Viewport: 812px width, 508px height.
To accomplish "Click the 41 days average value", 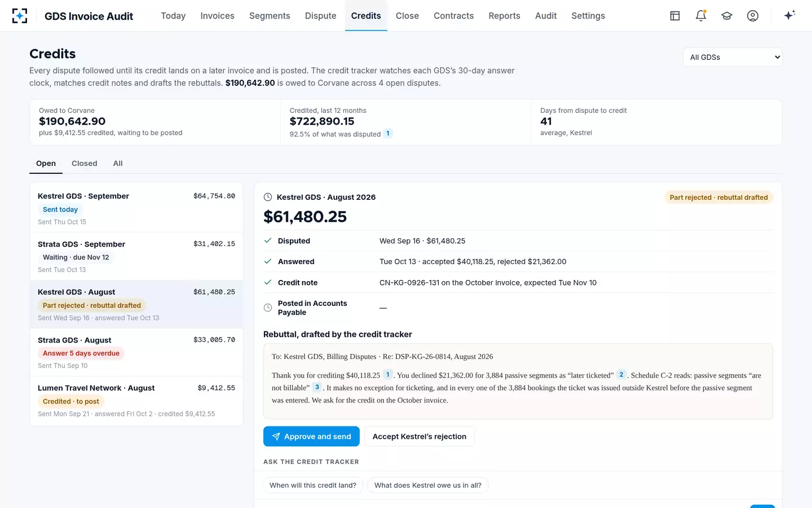I will [546, 121].
